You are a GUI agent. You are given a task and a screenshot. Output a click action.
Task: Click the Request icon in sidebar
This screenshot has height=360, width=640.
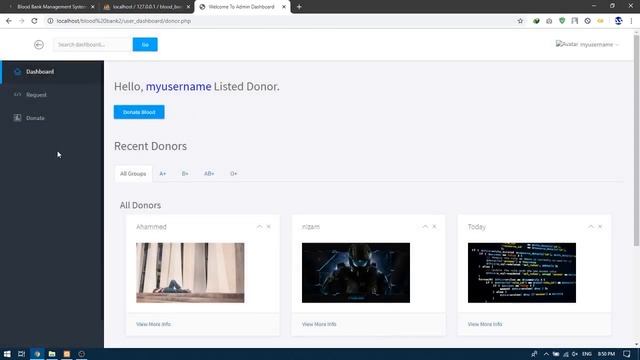tap(17, 95)
